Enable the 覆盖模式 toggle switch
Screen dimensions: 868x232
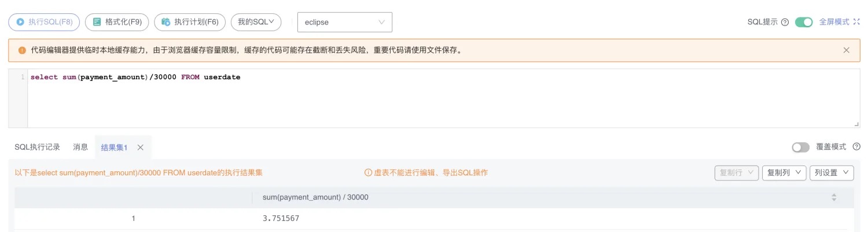pyautogui.click(x=801, y=147)
